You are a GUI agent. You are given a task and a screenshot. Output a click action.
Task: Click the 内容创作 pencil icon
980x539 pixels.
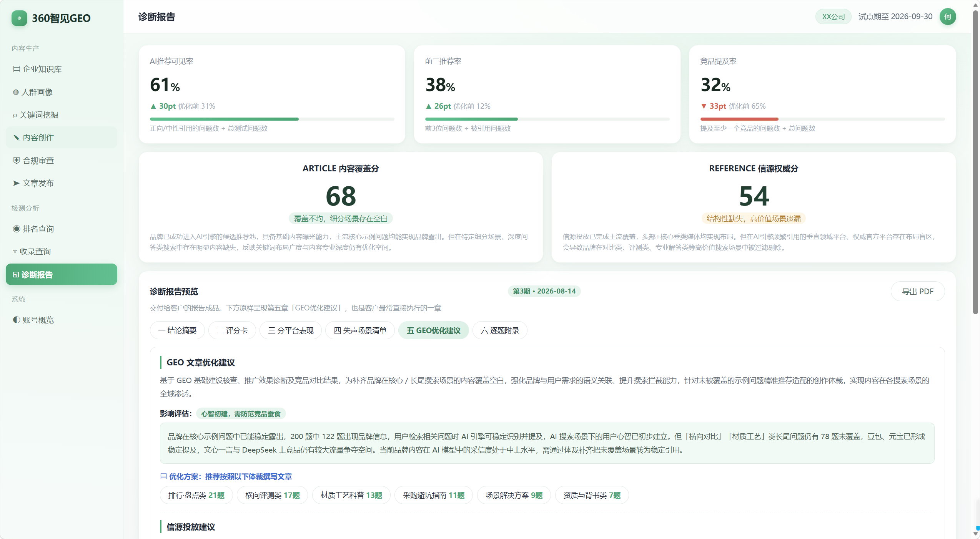[17, 138]
